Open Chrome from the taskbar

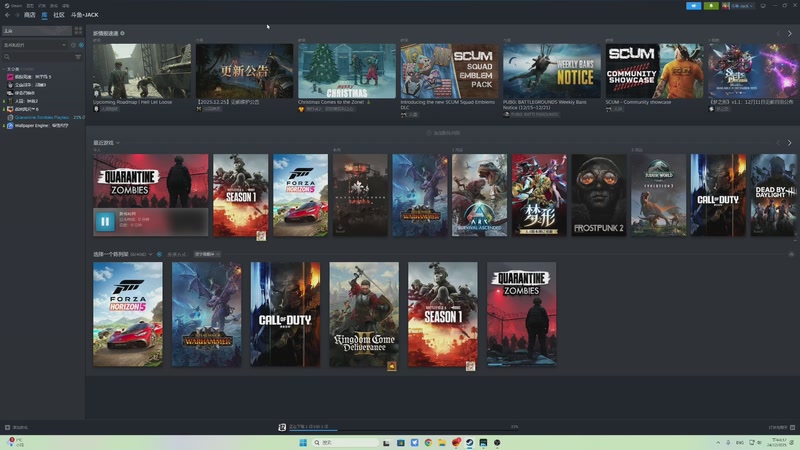(428, 442)
